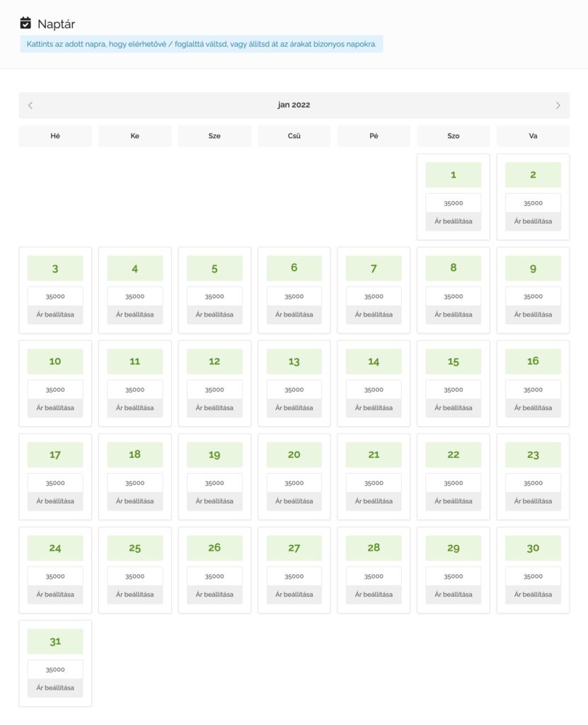Click the calendar icon beside Naptár
The image size is (588, 725).
click(25, 23)
